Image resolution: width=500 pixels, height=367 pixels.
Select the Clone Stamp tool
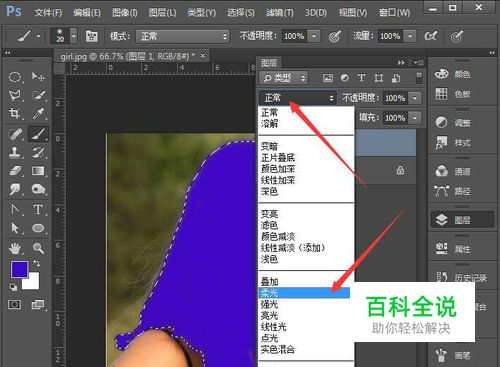pos(15,152)
